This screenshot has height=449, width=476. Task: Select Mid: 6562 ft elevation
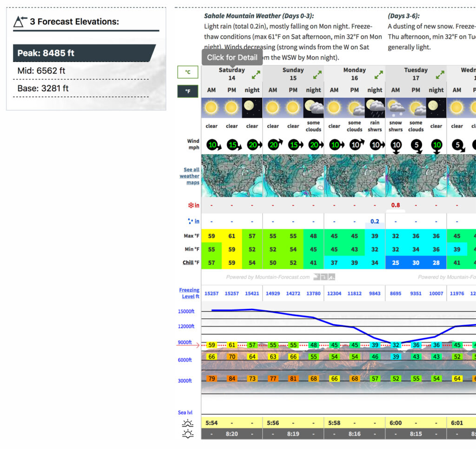click(81, 71)
